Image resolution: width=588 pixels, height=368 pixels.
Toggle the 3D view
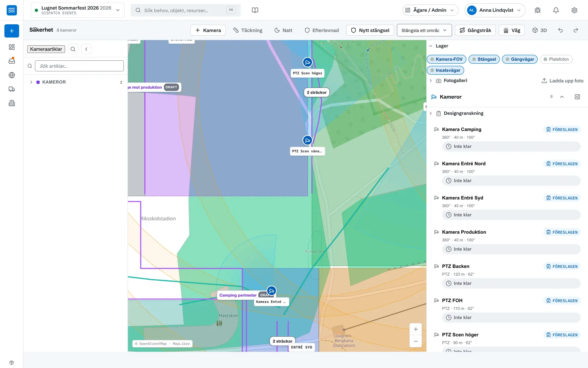[539, 30]
